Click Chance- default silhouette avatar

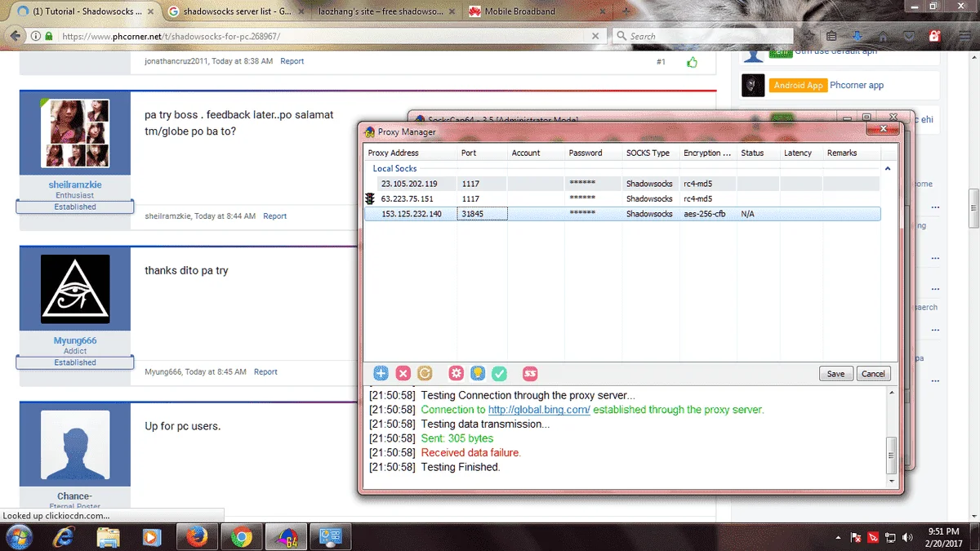tap(75, 446)
